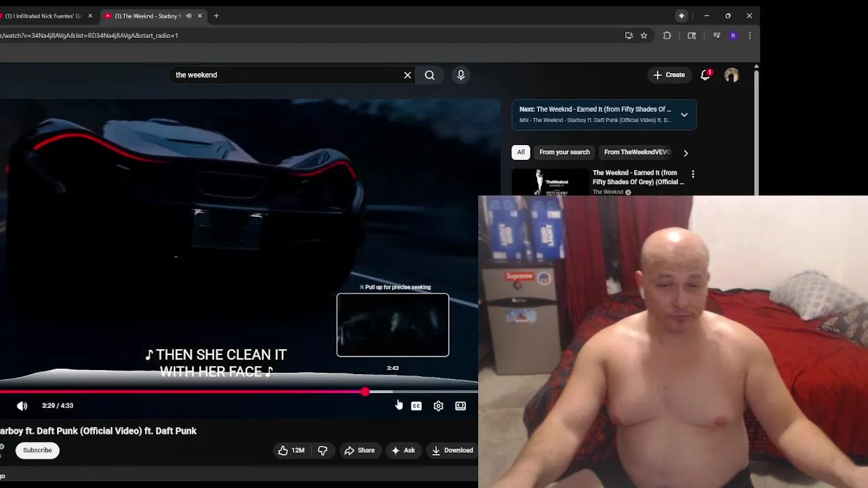Viewport: 868px width, 488px height.
Task: Bookmark this page with the star icon
Action: click(644, 36)
